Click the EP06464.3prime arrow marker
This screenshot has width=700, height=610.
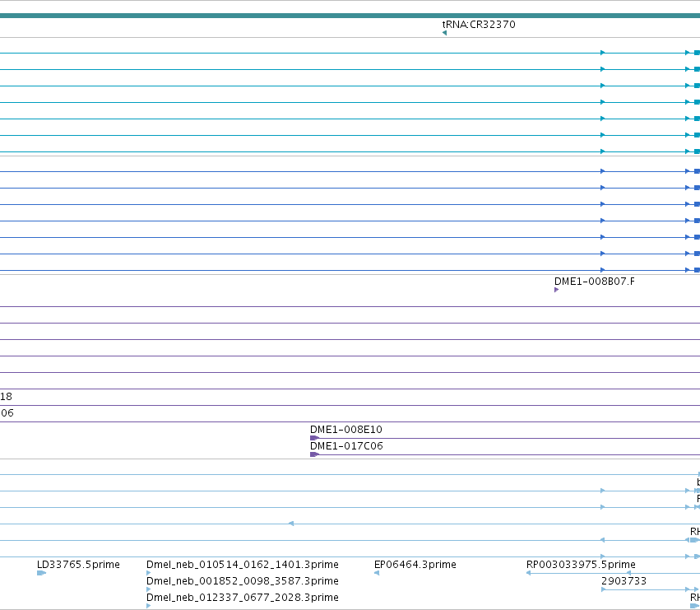click(x=377, y=573)
